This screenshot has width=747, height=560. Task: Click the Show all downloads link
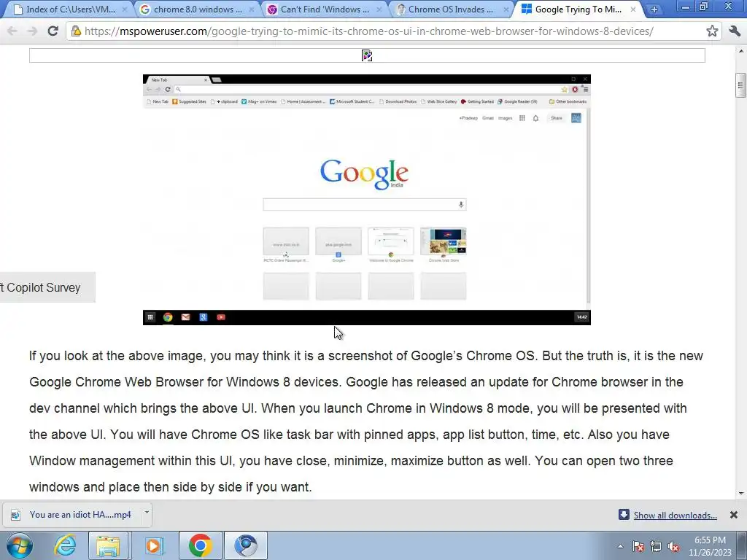[675, 516]
